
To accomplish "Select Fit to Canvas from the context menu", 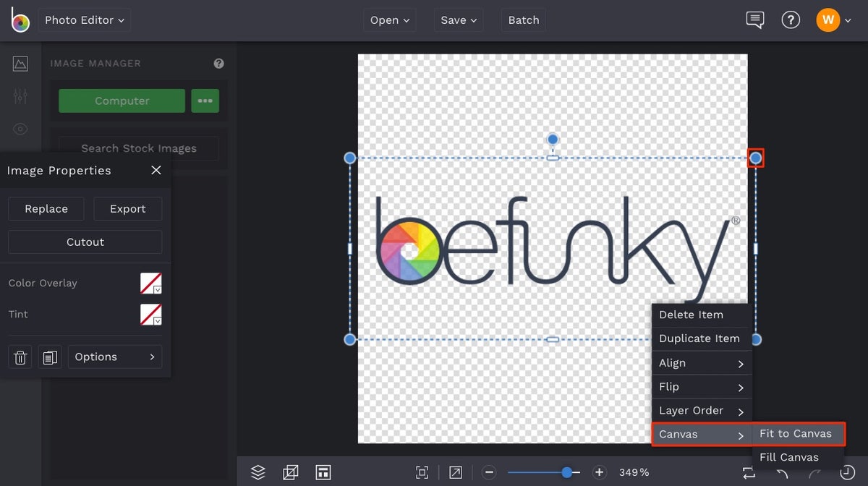I will (798, 434).
